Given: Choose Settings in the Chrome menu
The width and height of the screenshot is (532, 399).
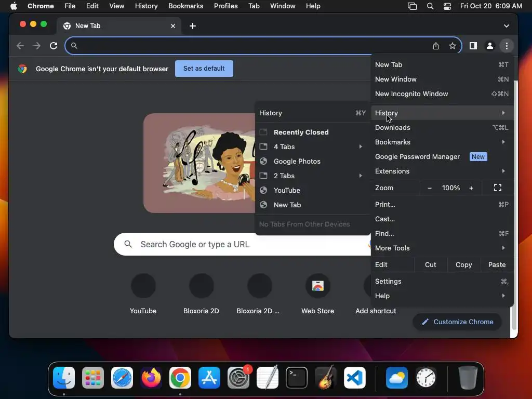Looking at the screenshot, I should 442,281.
